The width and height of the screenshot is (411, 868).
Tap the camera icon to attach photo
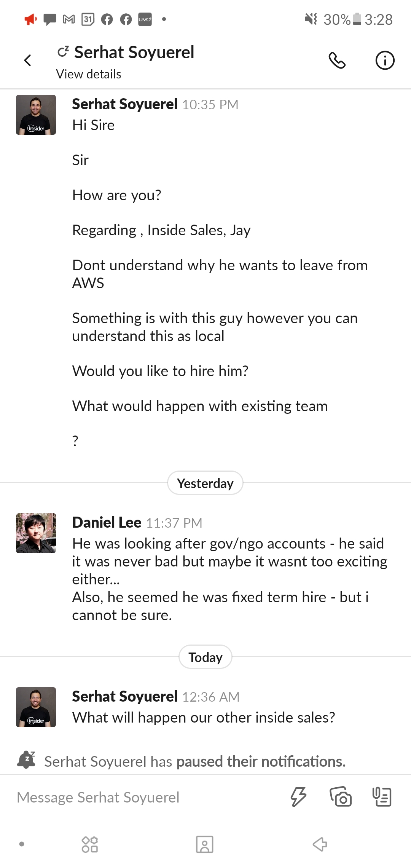(x=341, y=796)
